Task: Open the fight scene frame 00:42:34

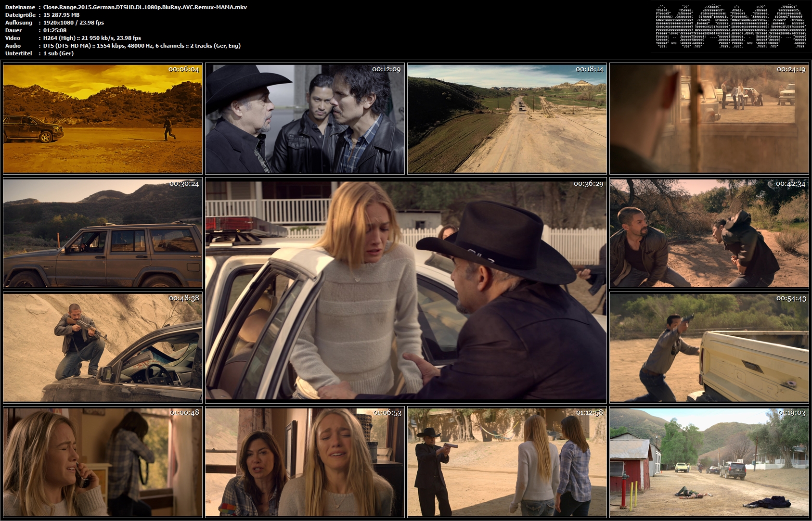Action: pyautogui.click(x=709, y=233)
